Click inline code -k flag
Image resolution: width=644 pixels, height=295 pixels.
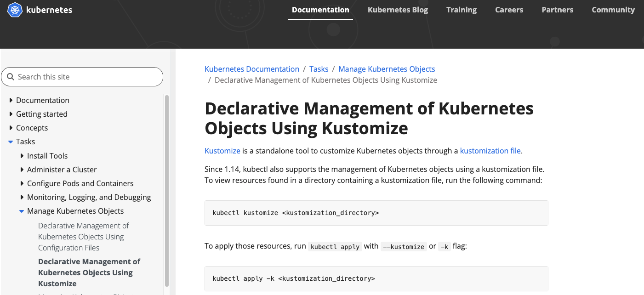pos(445,246)
